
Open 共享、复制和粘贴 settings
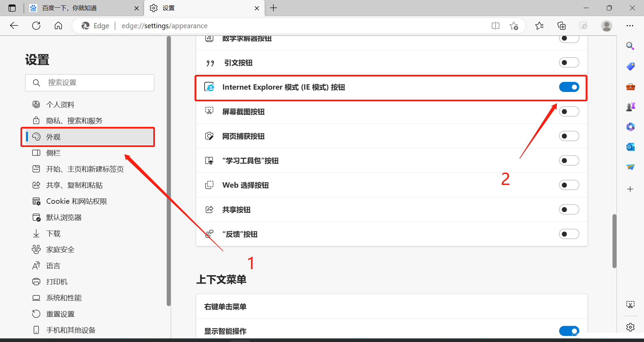pyautogui.click(x=90, y=185)
